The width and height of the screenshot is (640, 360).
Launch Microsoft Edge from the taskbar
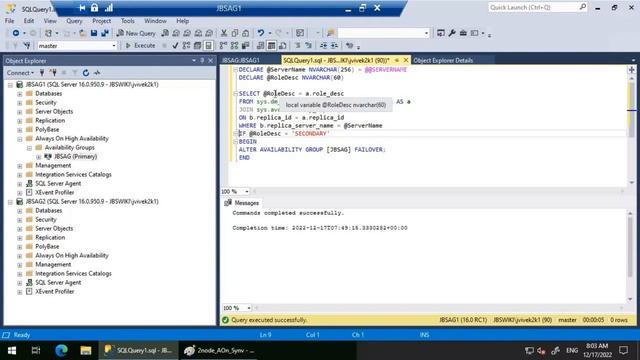[62, 351]
